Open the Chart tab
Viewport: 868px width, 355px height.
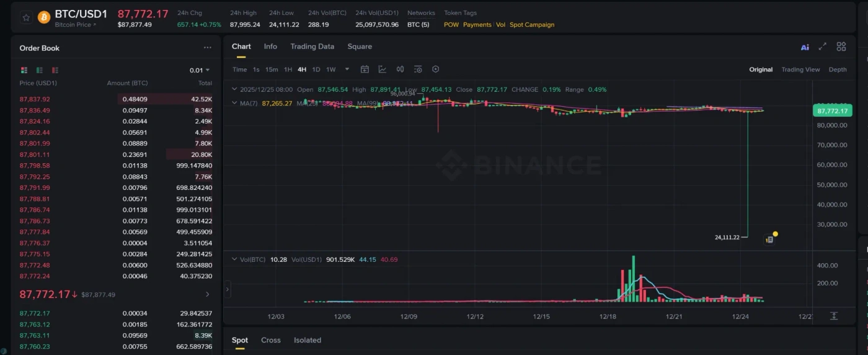click(241, 47)
